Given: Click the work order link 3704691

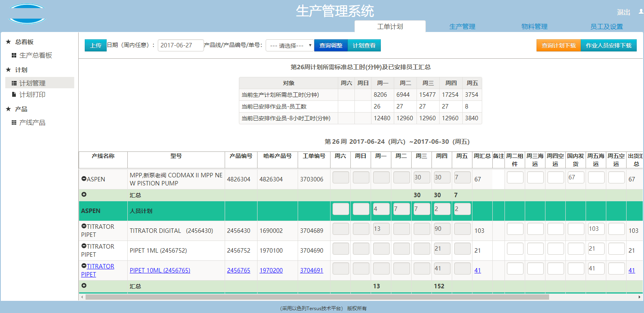Looking at the screenshot, I should tap(311, 270).
